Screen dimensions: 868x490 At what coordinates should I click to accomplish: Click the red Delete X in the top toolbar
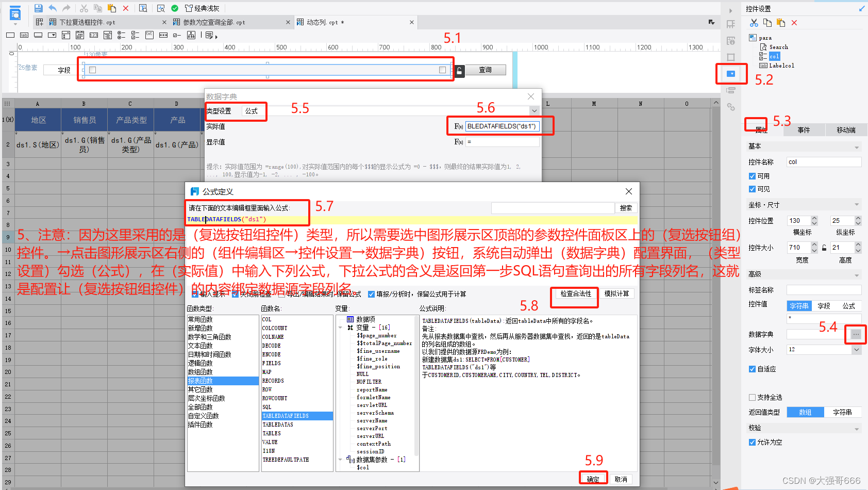(126, 8)
